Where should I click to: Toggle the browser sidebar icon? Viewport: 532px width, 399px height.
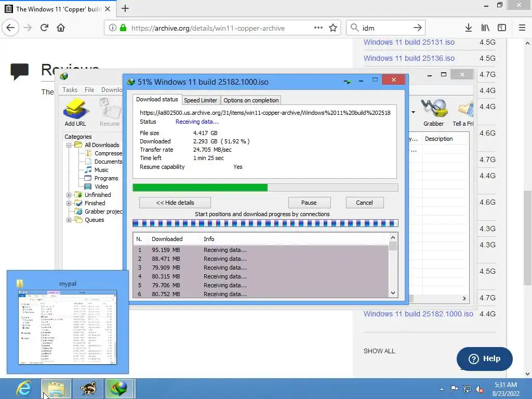[x=502, y=28]
